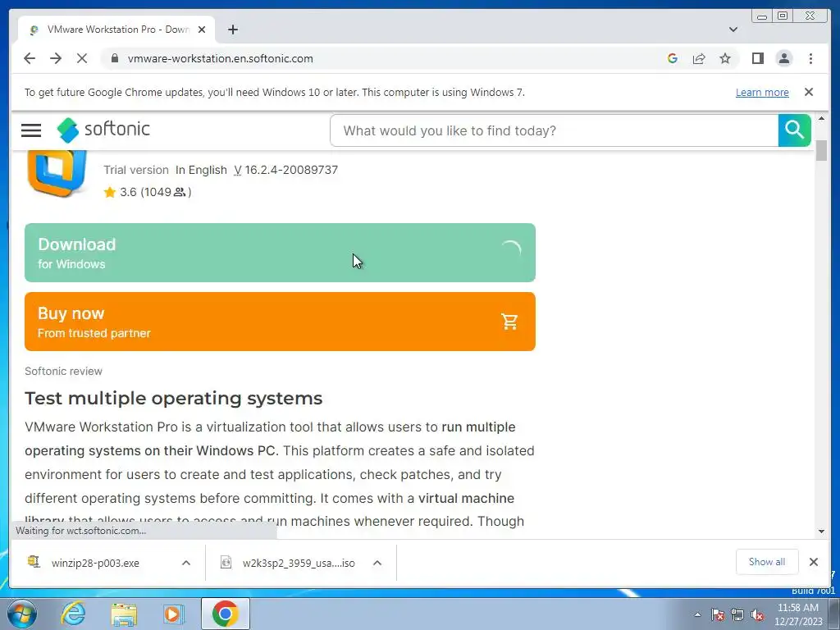This screenshot has height=630, width=840.
Task: Open a new tab with plus button
Action: pyautogui.click(x=232, y=30)
